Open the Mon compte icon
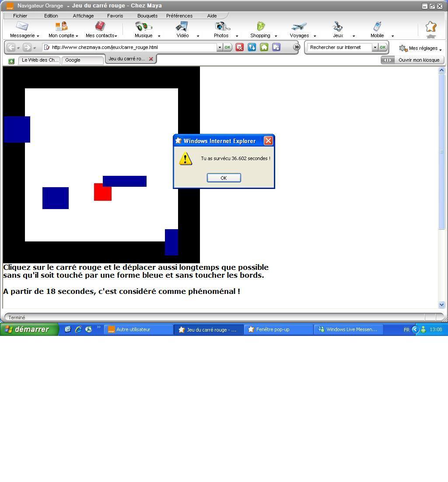The height and width of the screenshot is (482, 448). tap(62, 26)
